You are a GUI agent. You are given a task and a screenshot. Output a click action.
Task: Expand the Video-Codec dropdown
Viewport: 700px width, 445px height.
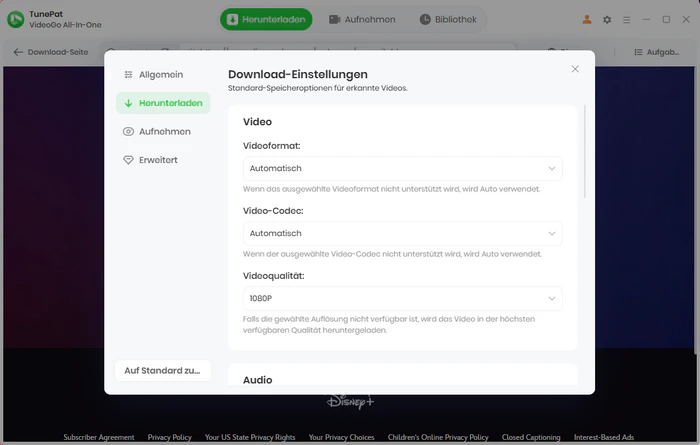(402, 233)
